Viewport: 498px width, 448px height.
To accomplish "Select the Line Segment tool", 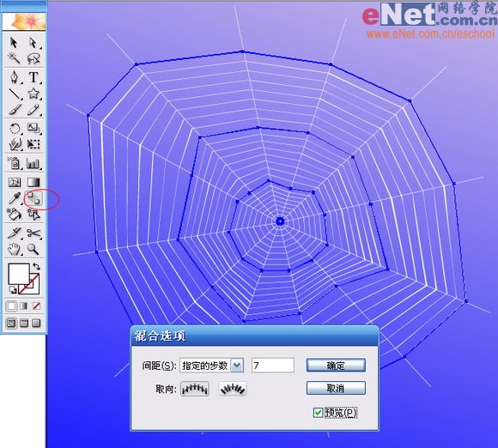I will click(15, 94).
